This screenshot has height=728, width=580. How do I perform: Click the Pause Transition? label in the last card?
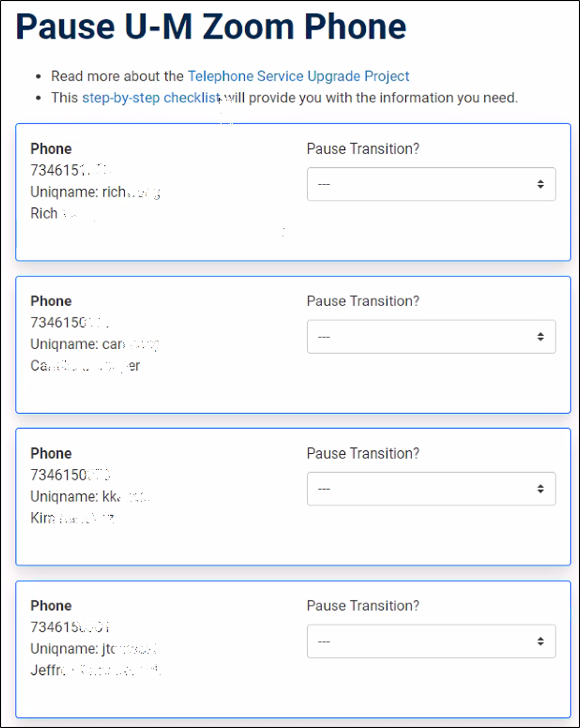click(x=363, y=606)
